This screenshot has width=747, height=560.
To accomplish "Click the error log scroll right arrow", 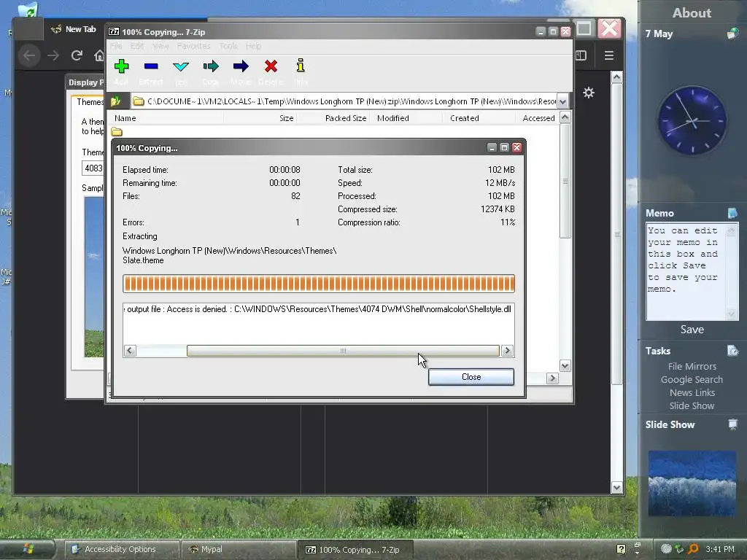I will (508, 351).
